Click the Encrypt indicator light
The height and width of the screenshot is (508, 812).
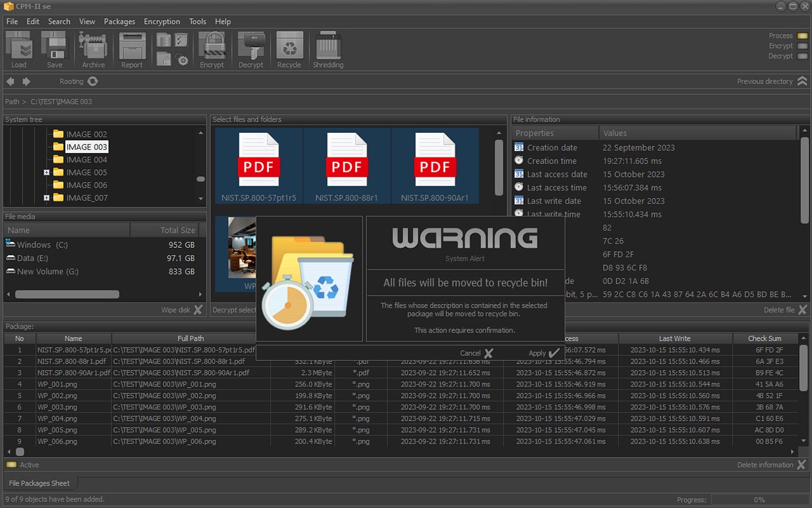802,46
